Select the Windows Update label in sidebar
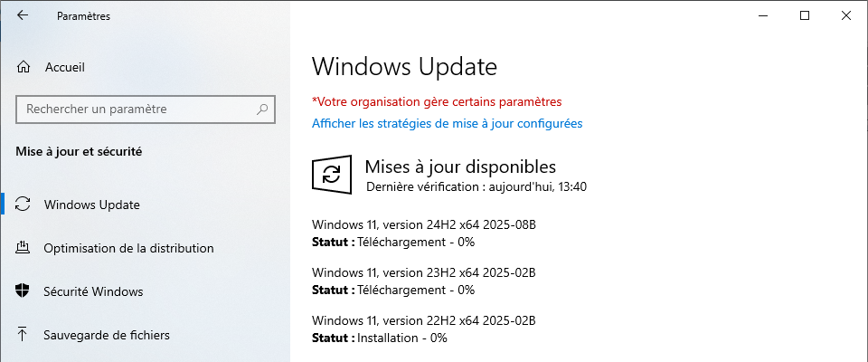 click(92, 205)
